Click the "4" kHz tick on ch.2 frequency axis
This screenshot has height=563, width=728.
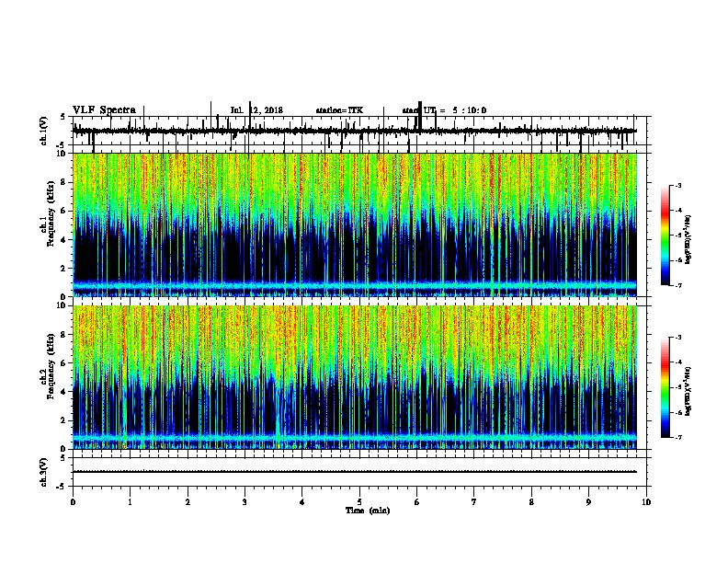pos(63,392)
